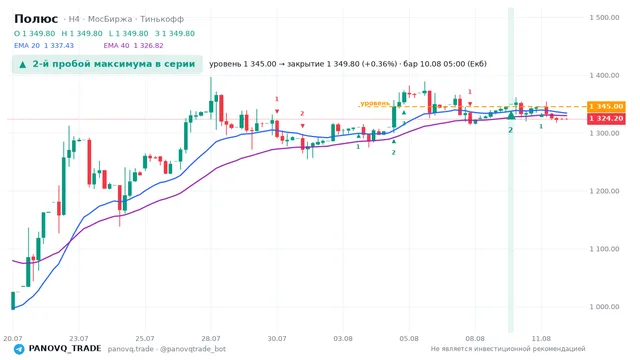The height and width of the screenshot is (360, 640).
Task: Open the PANOVQ_TRADE channel name
Action: click(x=65, y=349)
